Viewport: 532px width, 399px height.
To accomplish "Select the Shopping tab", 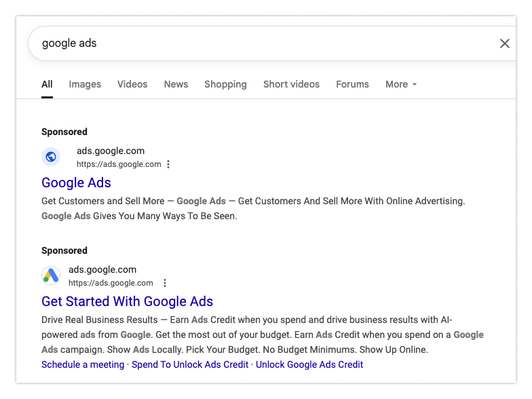I will click(225, 84).
